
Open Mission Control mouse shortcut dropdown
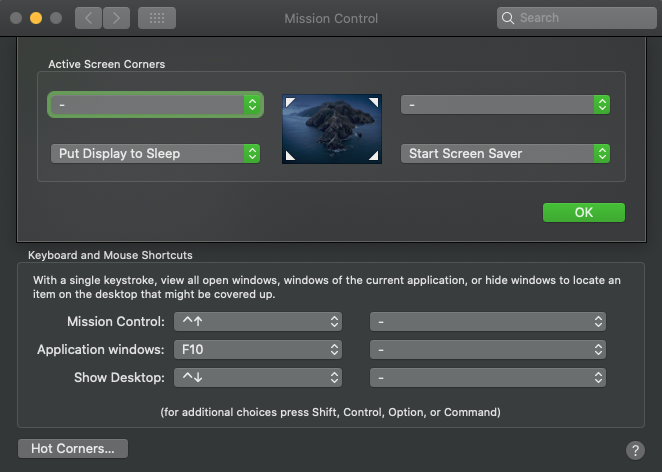click(488, 322)
